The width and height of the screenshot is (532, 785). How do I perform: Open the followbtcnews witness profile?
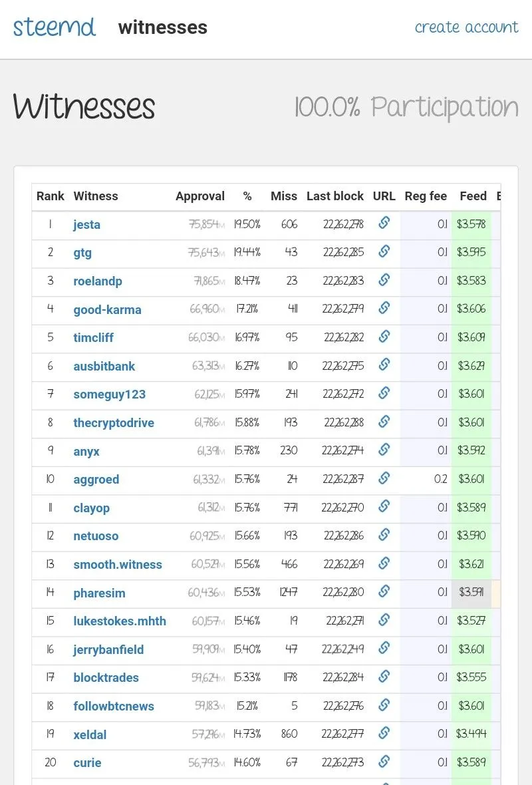[x=114, y=706]
